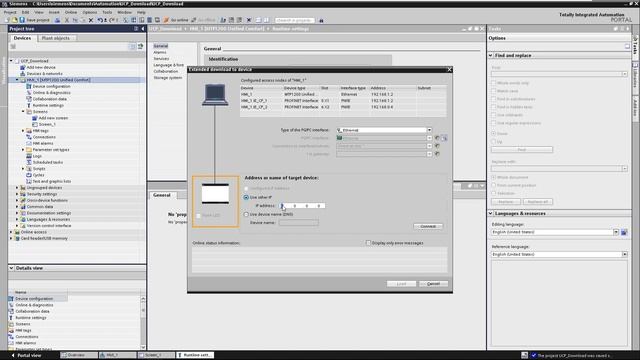Click the Load button in dialog

tap(401, 284)
